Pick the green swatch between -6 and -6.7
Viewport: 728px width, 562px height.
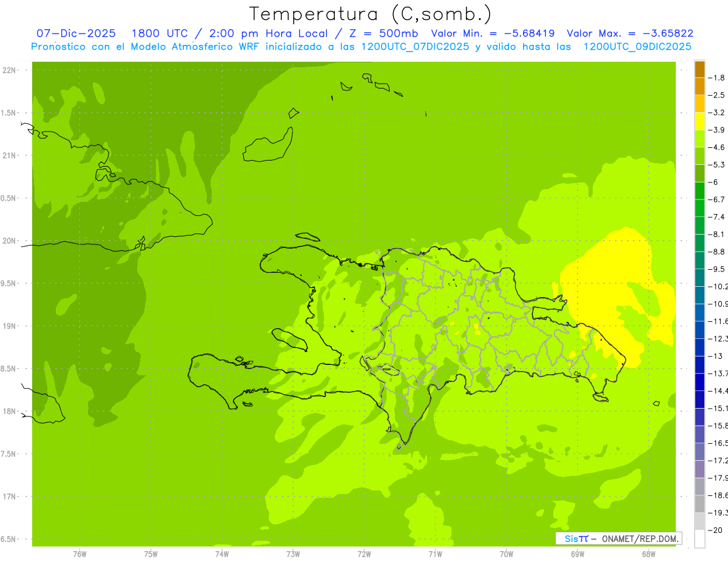(699, 190)
